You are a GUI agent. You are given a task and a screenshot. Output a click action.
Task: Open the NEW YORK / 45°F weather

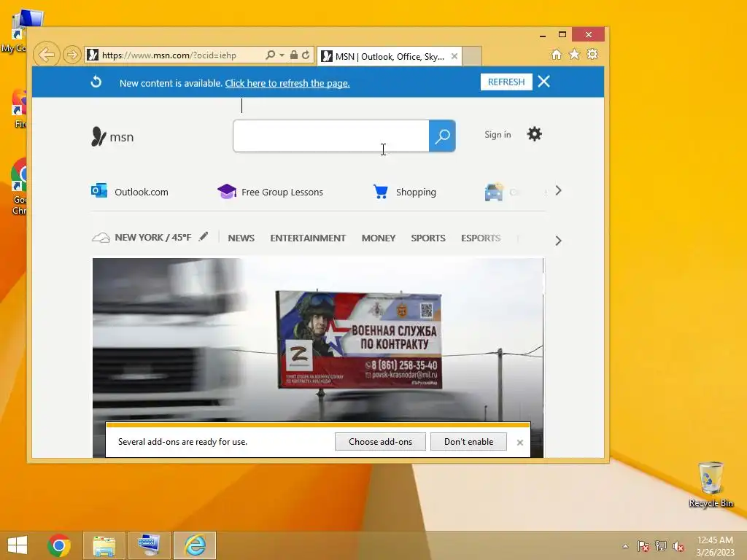coord(142,237)
